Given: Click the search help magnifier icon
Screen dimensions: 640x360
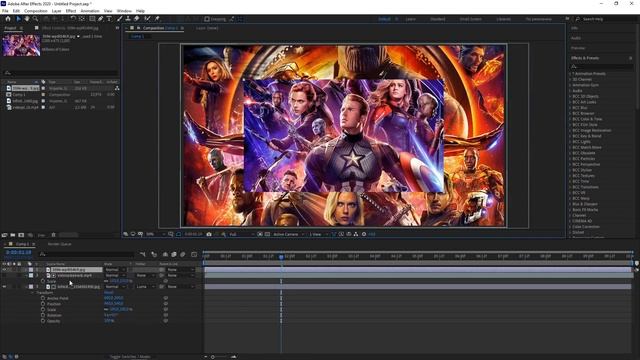Looking at the screenshot, I should [578, 19].
